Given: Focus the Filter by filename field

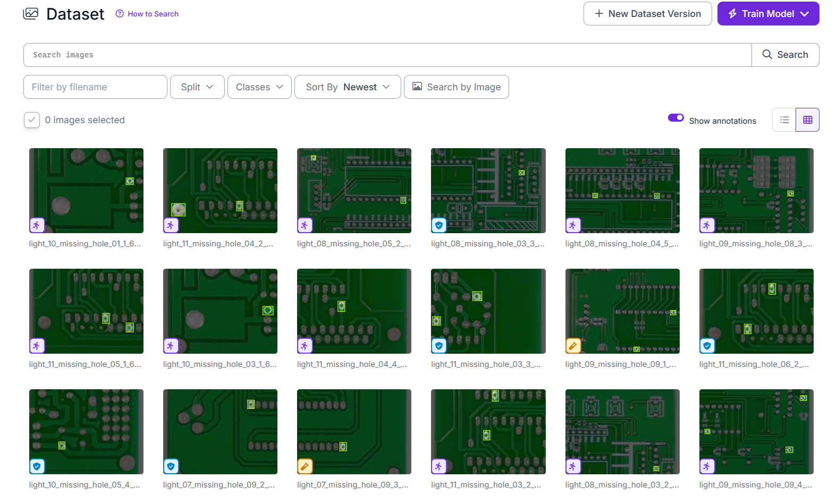Looking at the screenshot, I should [x=95, y=87].
